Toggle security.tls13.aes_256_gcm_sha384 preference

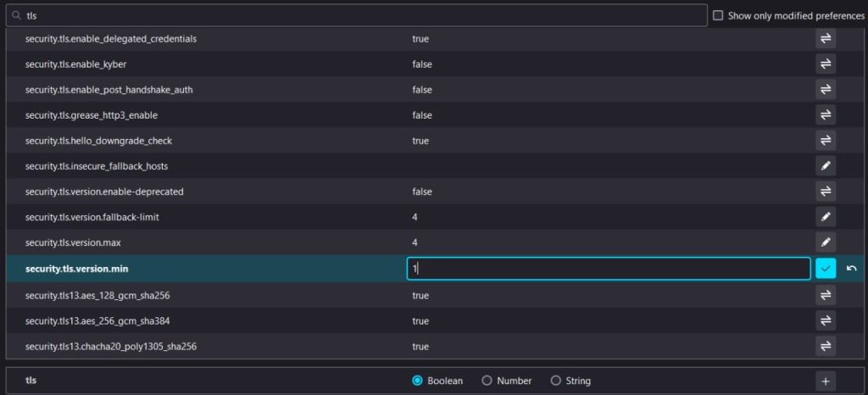(825, 321)
